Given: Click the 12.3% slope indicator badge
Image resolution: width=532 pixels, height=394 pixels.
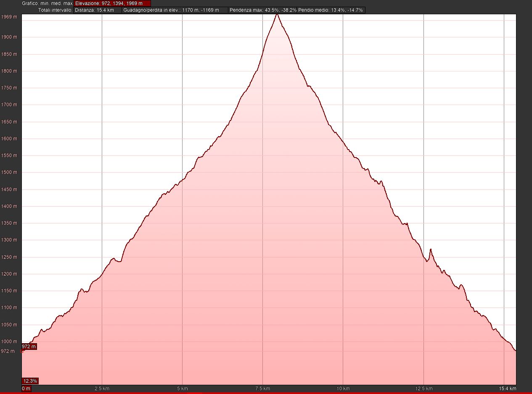Looking at the screenshot, I should 30,381.
